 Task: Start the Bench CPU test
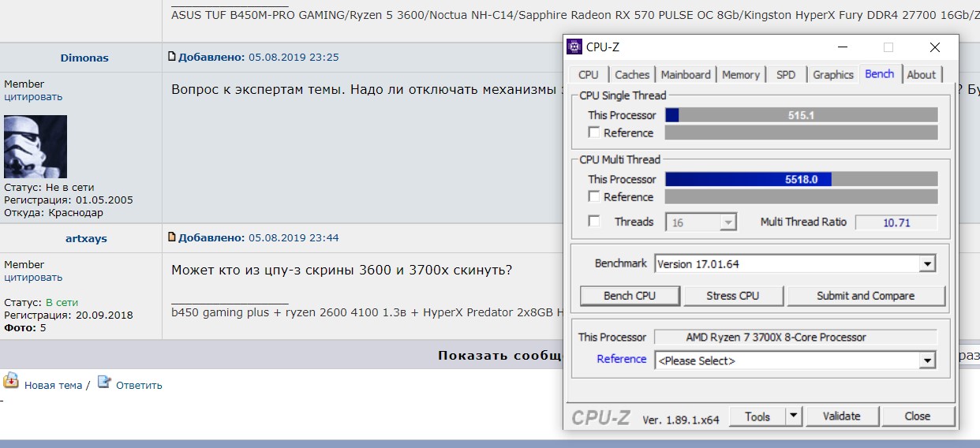click(630, 296)
